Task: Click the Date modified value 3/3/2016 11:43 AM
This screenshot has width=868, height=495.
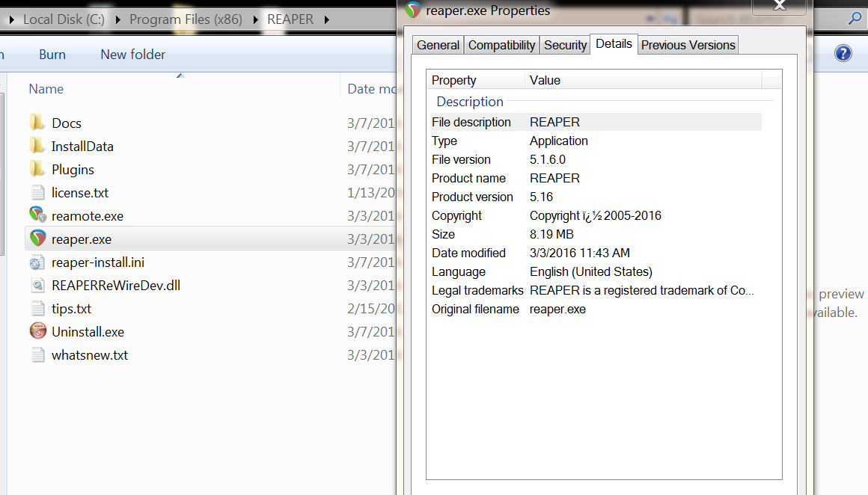Action: [580, 253]
